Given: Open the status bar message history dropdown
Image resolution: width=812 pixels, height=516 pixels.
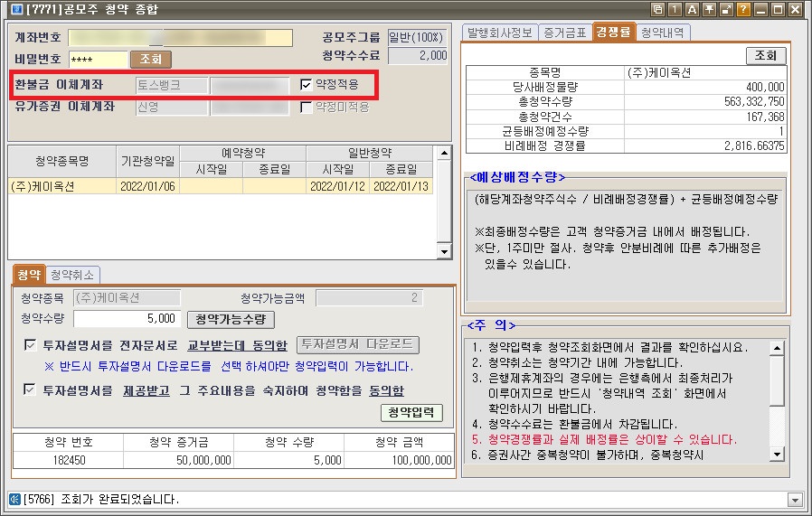Looking at the screenshot, I should (x=795, y=500).
